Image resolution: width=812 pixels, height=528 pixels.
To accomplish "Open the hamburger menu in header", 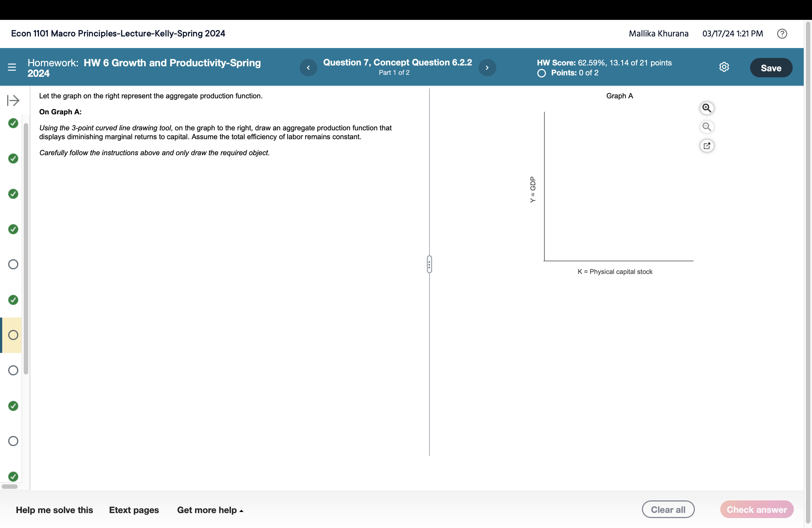I will click(x=12, y=67).
